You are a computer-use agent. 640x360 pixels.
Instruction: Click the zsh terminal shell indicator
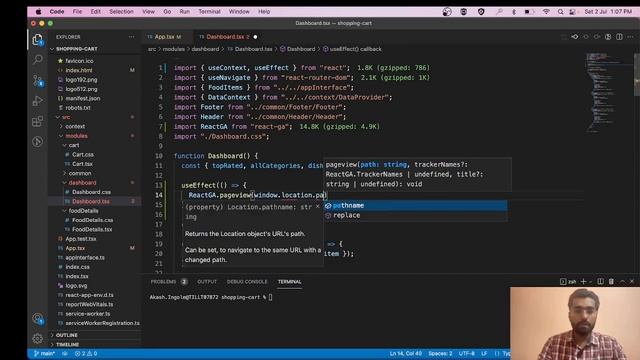point(568,282)
